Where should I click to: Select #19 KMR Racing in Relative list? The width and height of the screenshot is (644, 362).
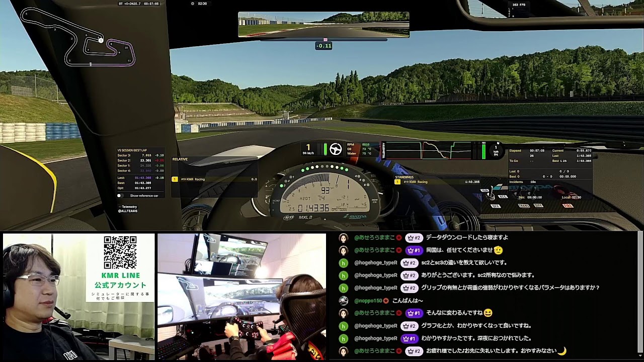214,179
